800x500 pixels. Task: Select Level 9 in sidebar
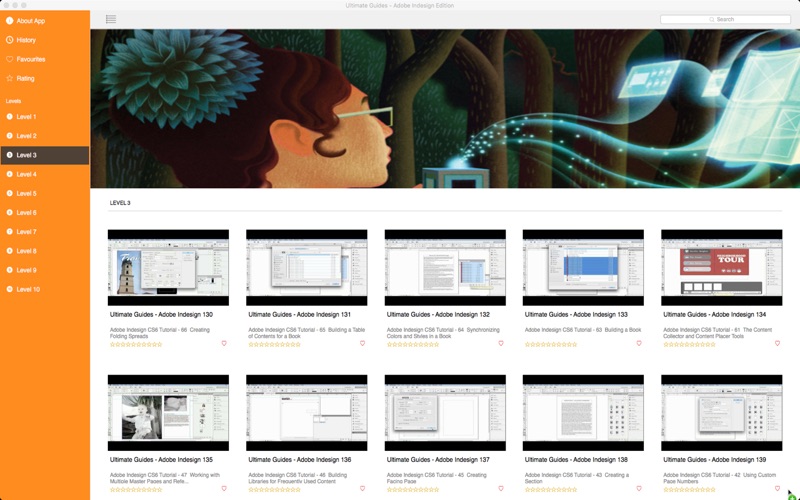tap(45, 270)
